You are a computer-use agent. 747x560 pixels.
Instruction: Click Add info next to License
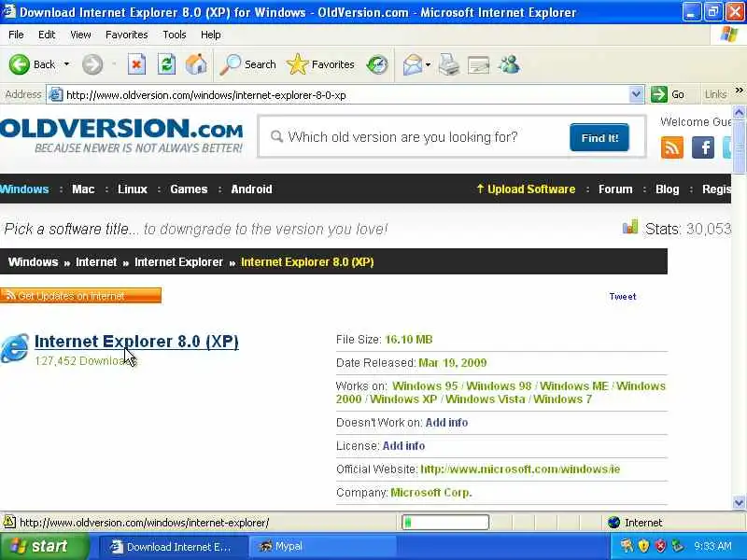[403, 446]
